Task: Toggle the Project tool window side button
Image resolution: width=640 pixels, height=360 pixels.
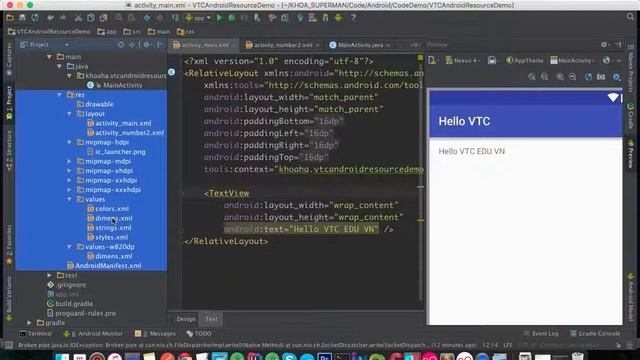Action: click(x=9, y=103)
